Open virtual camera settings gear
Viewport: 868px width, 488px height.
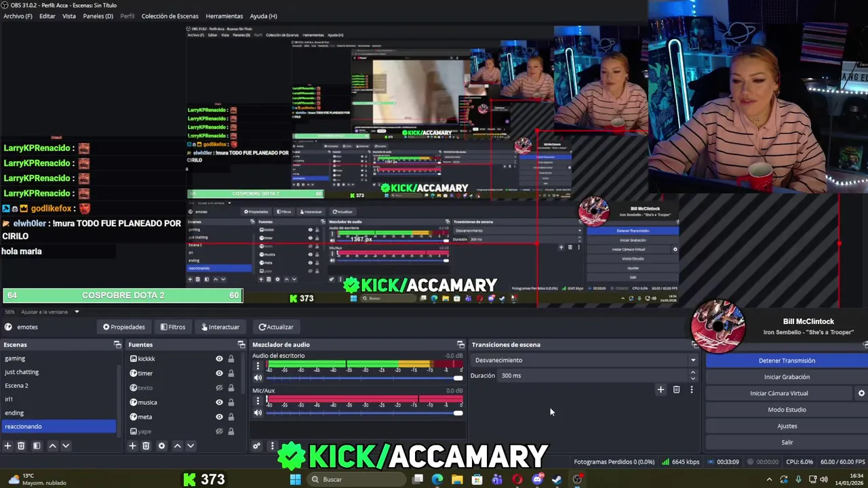click(861, 393)
